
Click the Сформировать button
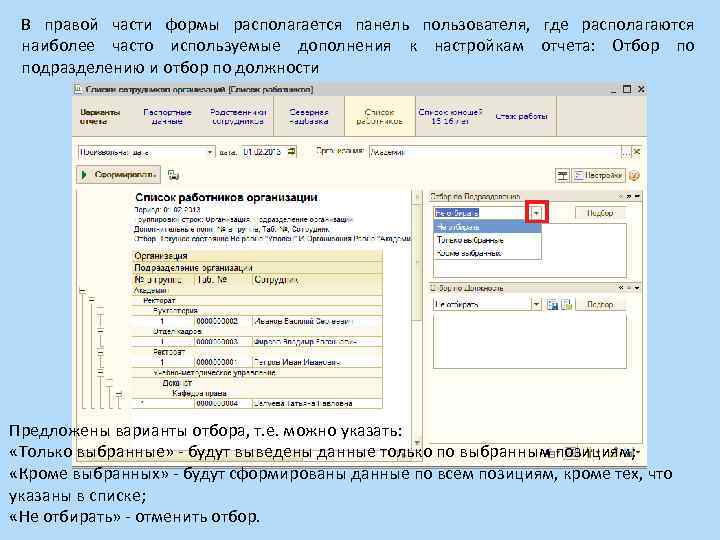pyautogui.click(x=118, y=175)
